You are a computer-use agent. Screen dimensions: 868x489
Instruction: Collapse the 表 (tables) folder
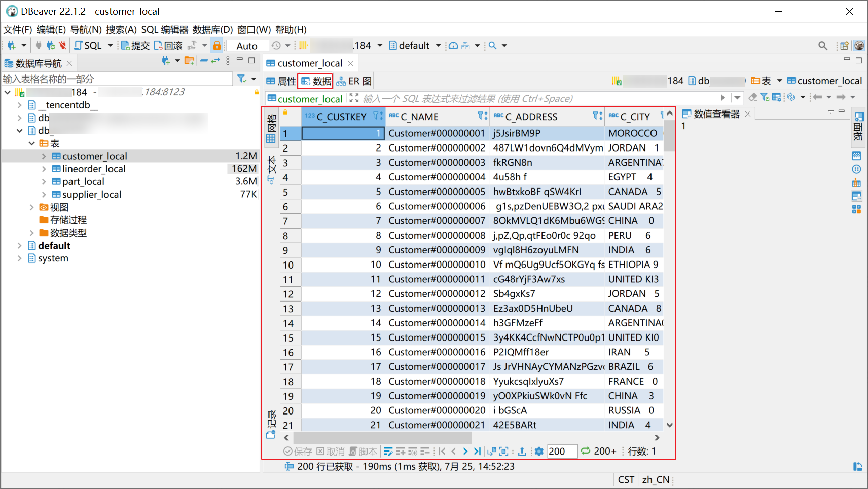coord(31,143)
